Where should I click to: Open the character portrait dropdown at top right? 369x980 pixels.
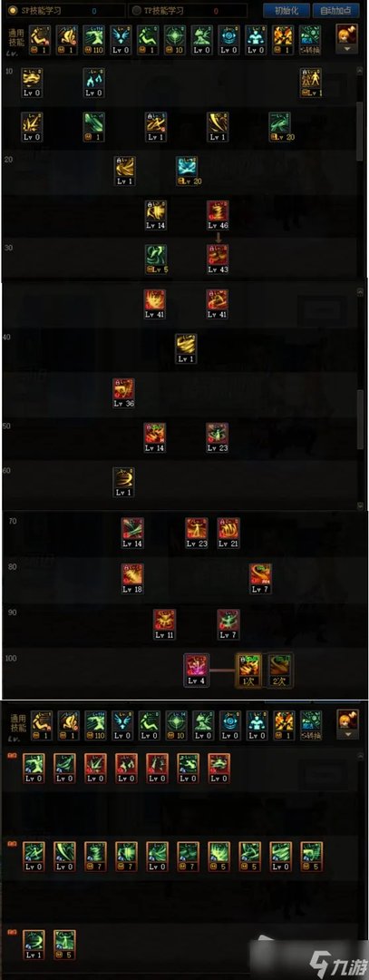coord(346,37)
